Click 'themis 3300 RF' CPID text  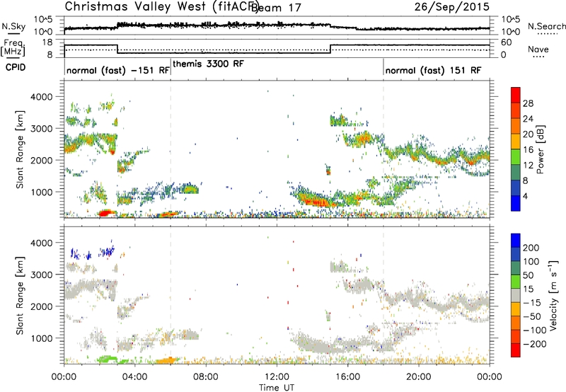(208, 64)
